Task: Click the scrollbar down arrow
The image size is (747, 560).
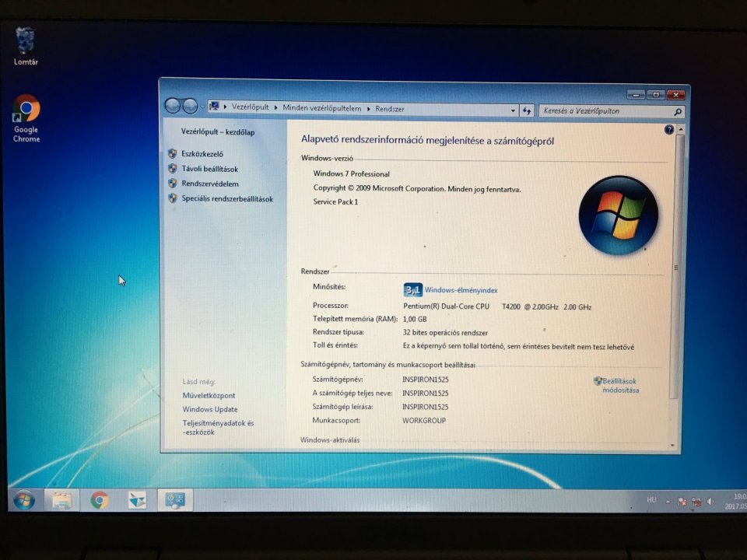Action: point(672,445)
